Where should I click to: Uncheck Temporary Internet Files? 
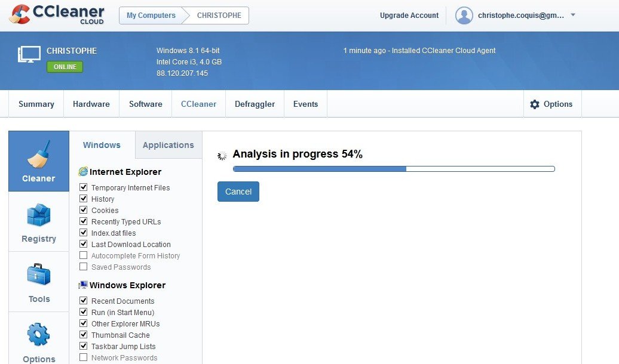[x=83, y=187]
